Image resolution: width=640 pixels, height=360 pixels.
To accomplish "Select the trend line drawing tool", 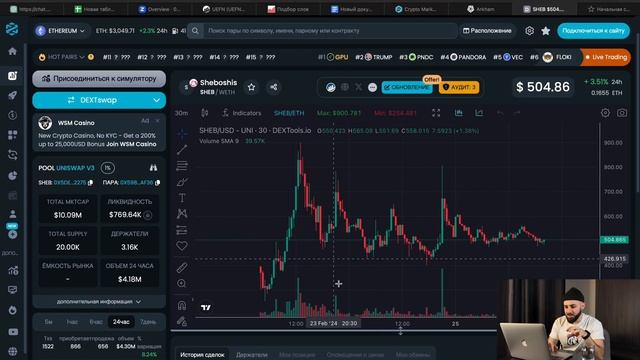I will 182,149.
